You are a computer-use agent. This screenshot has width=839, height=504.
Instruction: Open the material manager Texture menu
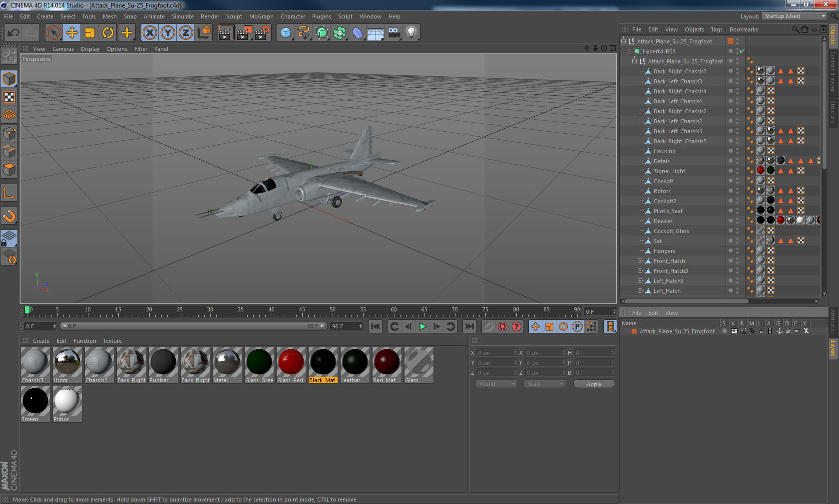112,341
